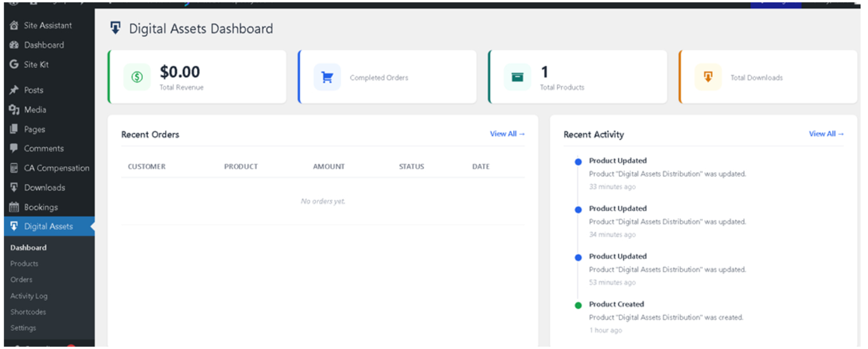Open the CA Compensation menu item
The height and width of the screenshot is (349, 868).
click(56, 168)
